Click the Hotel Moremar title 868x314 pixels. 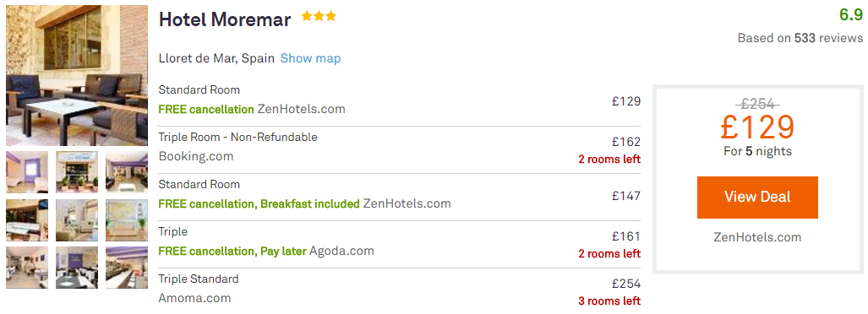click(225, 20)
